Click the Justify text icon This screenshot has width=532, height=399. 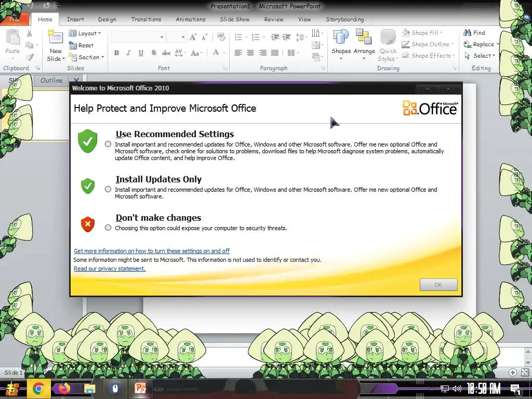[275, 52]
